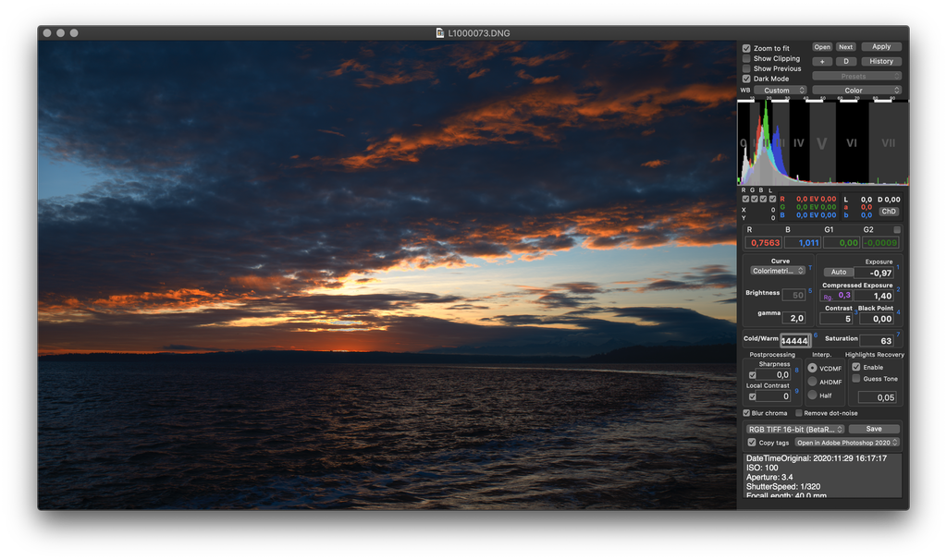Open the 'Open in Adobe Photoshop 2020' menu
This screenshot has height=560, width=947.
click(x=847, y=443)
